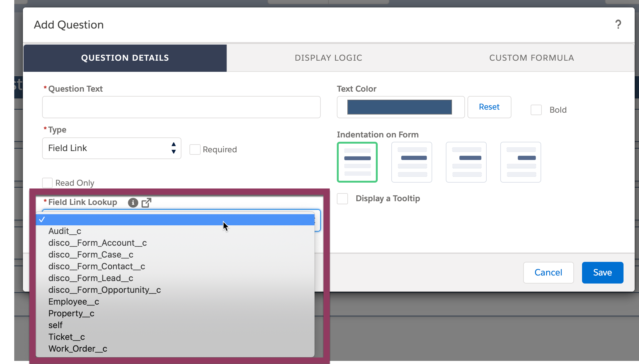Enable the Bold checkbox
The width and height of the screenshot is (639, 364).
click(536, 110)
